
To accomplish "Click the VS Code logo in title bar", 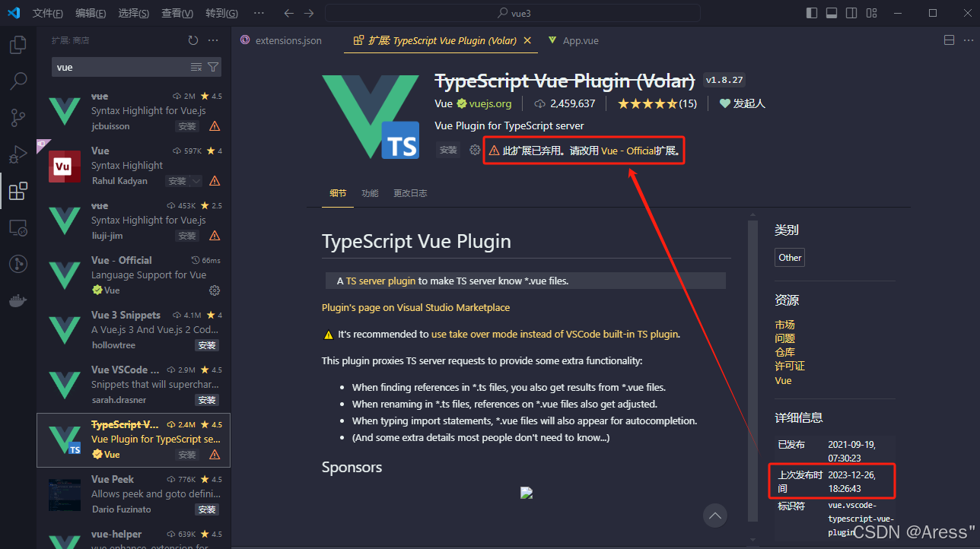I will pos(14,13).
